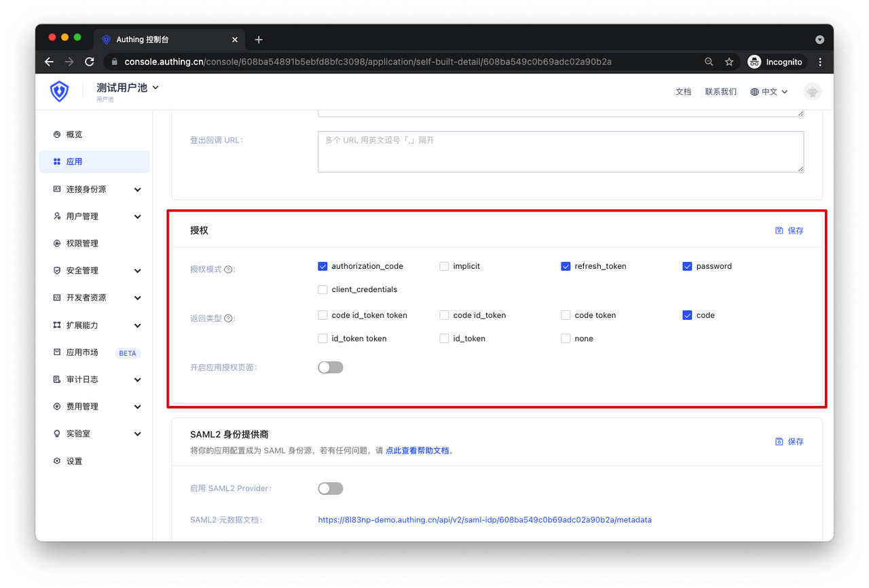Toggle the 开启应用授权页面 switch
This screenshot has height=588, width=869.
(x=331, y=367)
